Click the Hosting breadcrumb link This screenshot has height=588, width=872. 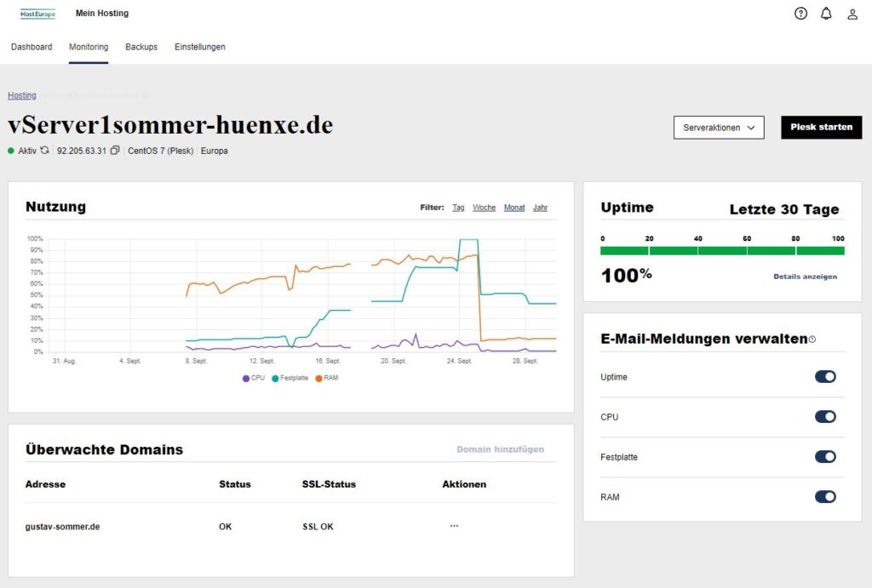[22, 95]
